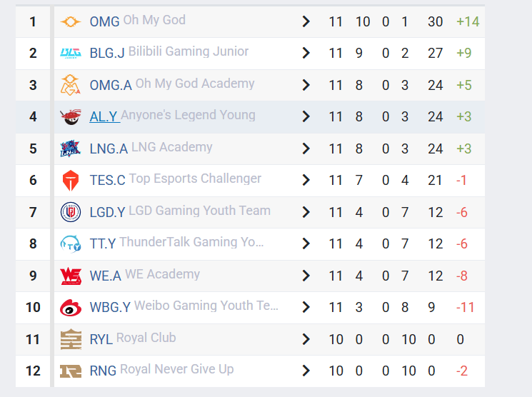The image size is (532, 397).
Task: Click the Weibo Gaming Youth logo
Action: click(71, 308)
